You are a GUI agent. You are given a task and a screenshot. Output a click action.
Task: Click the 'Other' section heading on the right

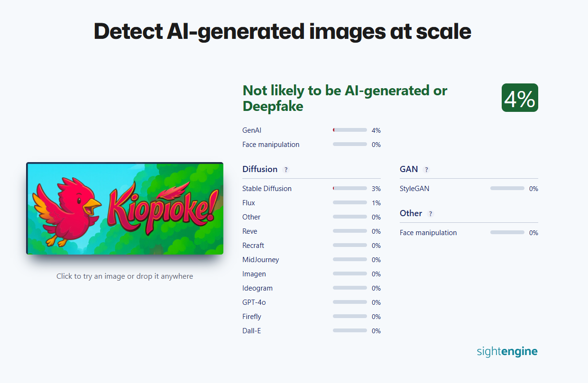[411, 213]
